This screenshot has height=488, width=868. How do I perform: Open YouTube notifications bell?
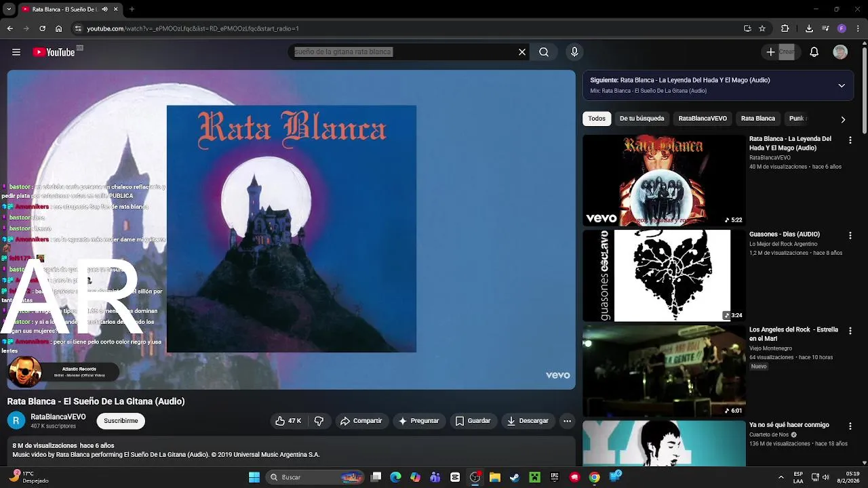[814, 52]
